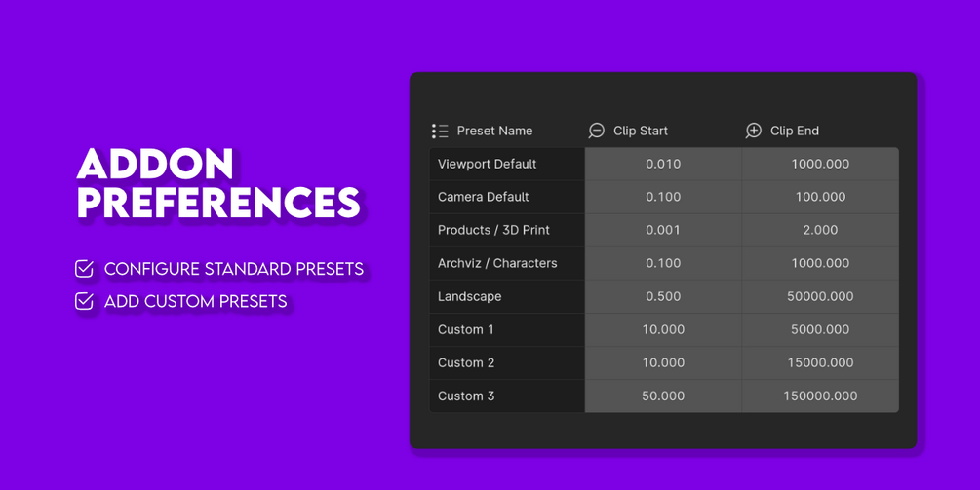980x490 pixels.
Task: Click Custom 2 Clip End value 15000.000
Action: tap(820, 362)
